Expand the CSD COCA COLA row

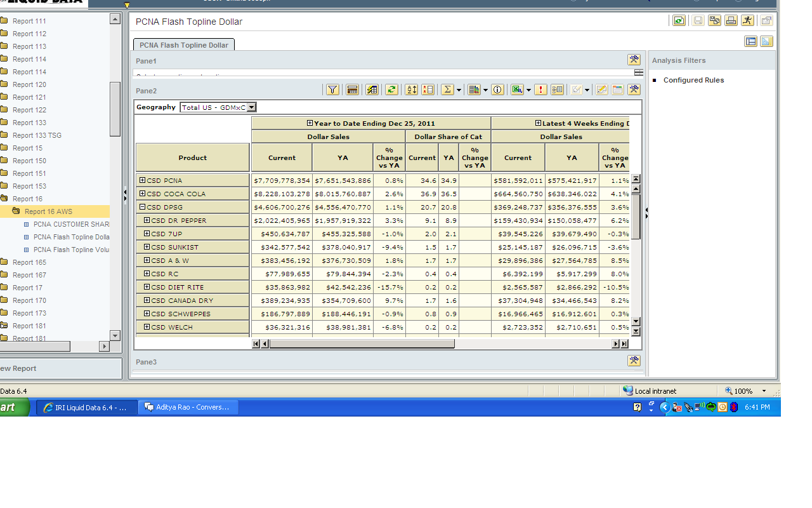142,194
